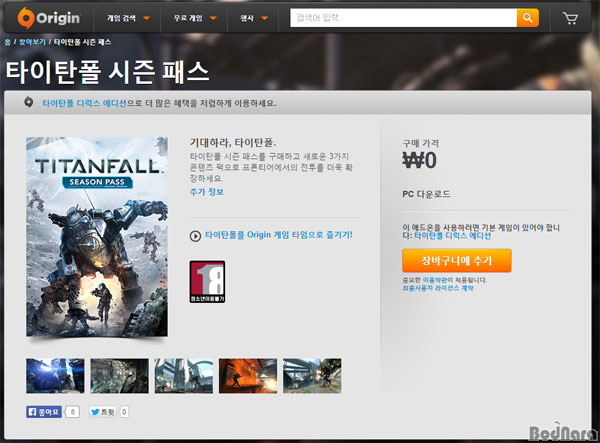The image size is (600, 443).
Task: Open the third screenshot thumbnail
Action: pyautogui.click(x=184, y=376)
